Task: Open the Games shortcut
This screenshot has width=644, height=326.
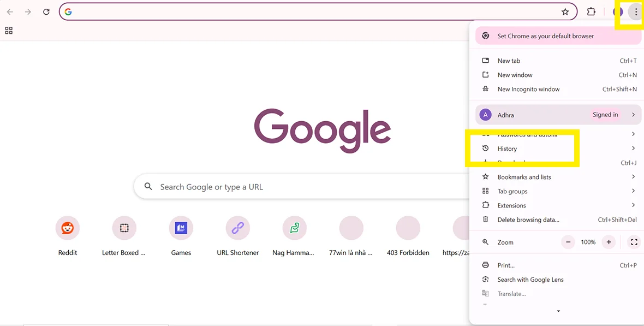Action: click(x=181, y=227)
